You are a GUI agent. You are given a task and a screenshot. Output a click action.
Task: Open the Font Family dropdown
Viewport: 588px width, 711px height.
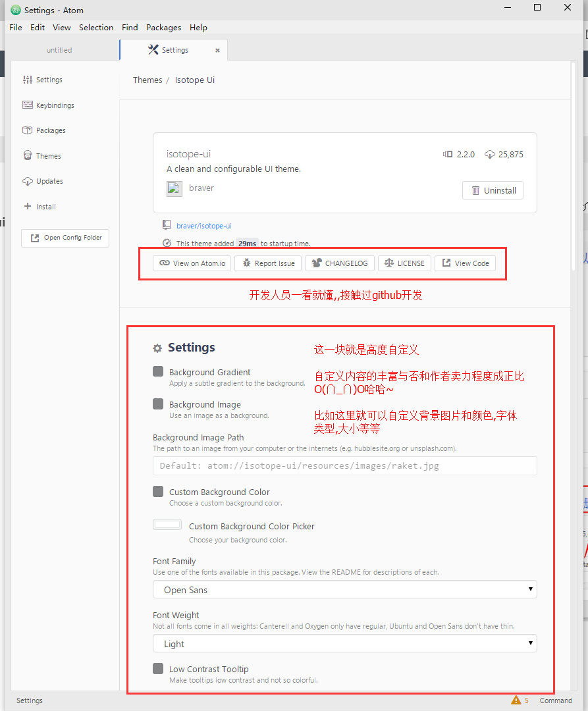point(344,589)
